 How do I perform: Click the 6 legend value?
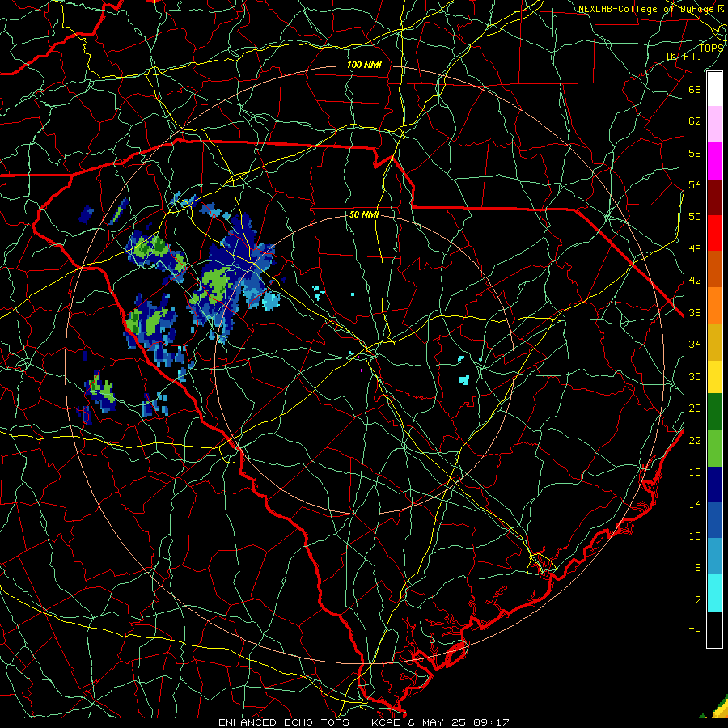[698, 568]
